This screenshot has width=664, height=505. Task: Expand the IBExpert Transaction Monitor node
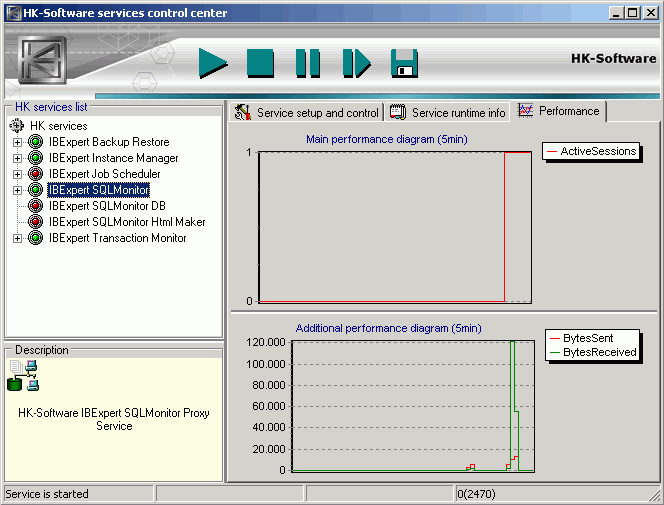point(17,238)
